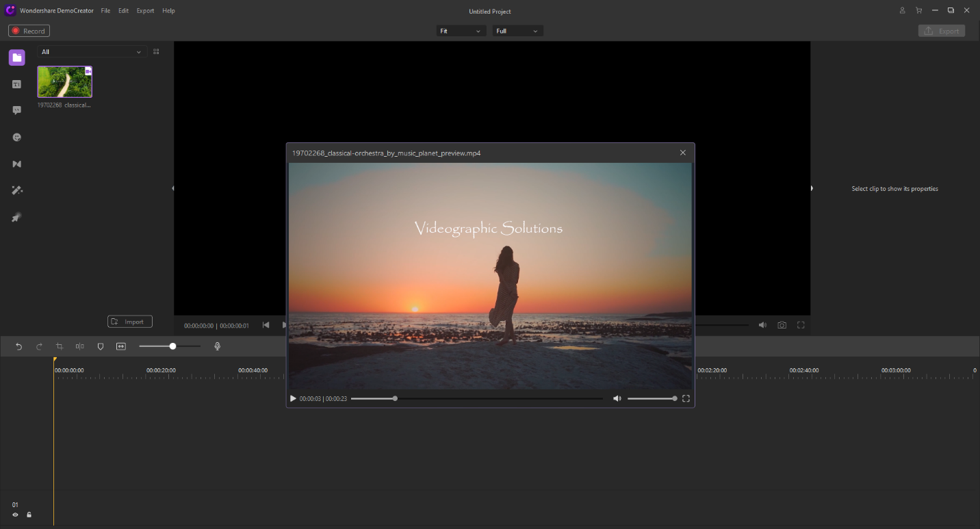Toggle visibility of track 01
This screenshot has height=529, width=980.
click(x=15, y=515)
